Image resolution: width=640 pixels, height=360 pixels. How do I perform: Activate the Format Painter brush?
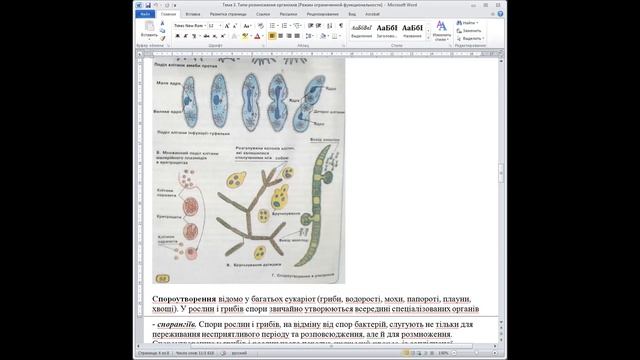(162, 39)
